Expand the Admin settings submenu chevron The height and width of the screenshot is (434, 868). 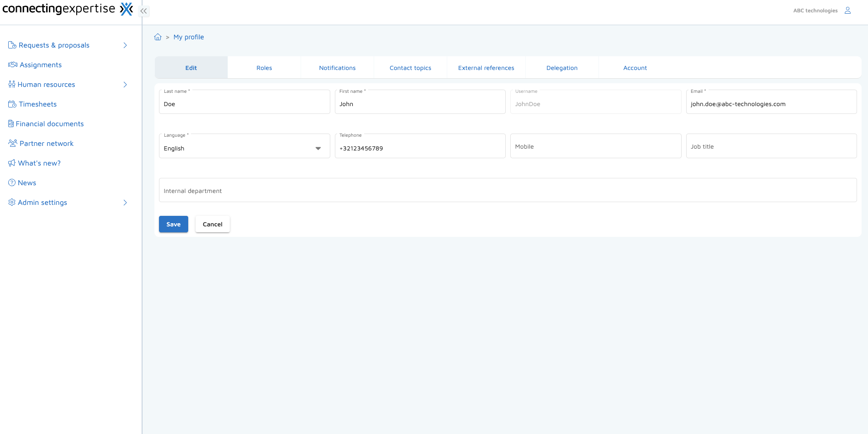(x=125, y=203)
